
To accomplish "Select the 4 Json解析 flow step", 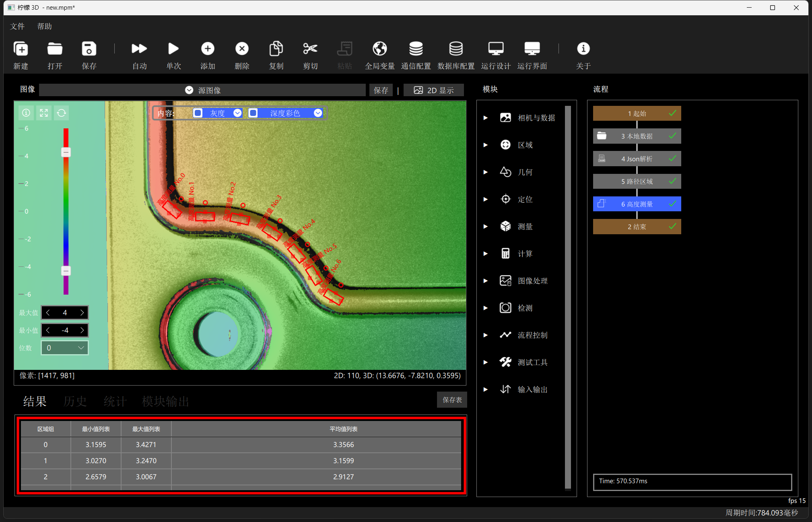I will pos(637,159).
